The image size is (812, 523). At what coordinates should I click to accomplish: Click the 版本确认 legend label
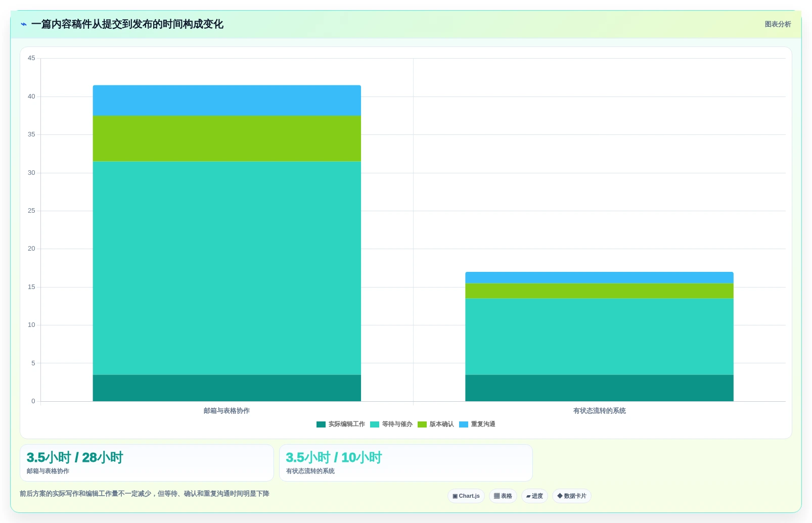tap(442, 424)
